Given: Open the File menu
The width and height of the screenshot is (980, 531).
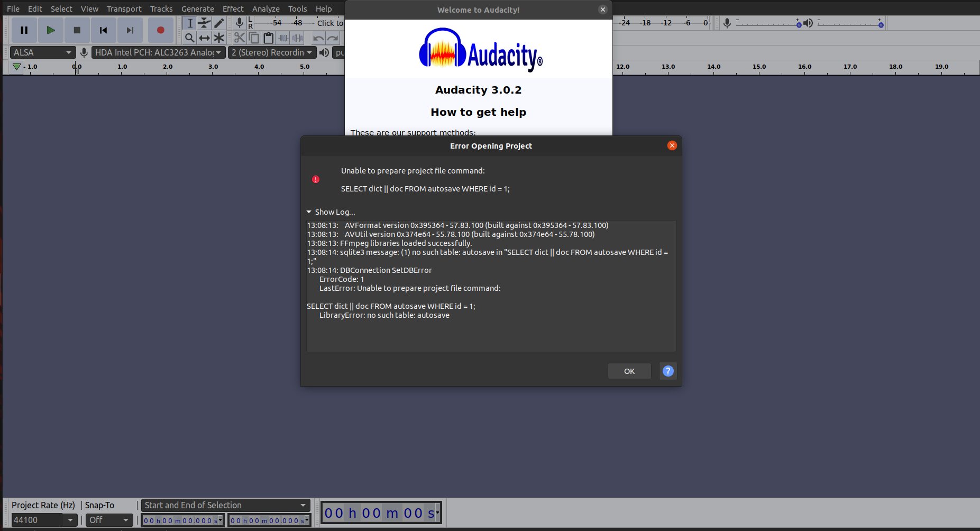Looking at the screenshot, I should (13, 9).
